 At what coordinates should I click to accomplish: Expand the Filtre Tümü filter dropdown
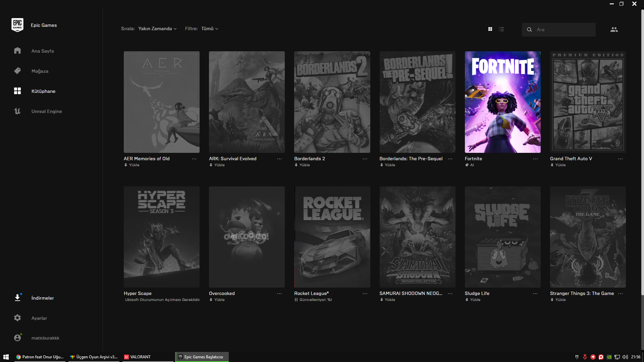[210, 29]
